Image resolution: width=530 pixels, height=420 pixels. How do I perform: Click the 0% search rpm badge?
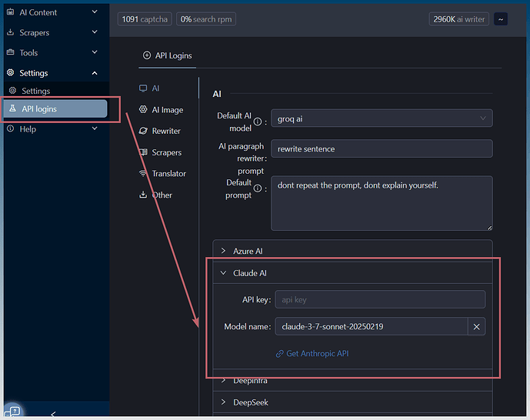click(206, 19)
